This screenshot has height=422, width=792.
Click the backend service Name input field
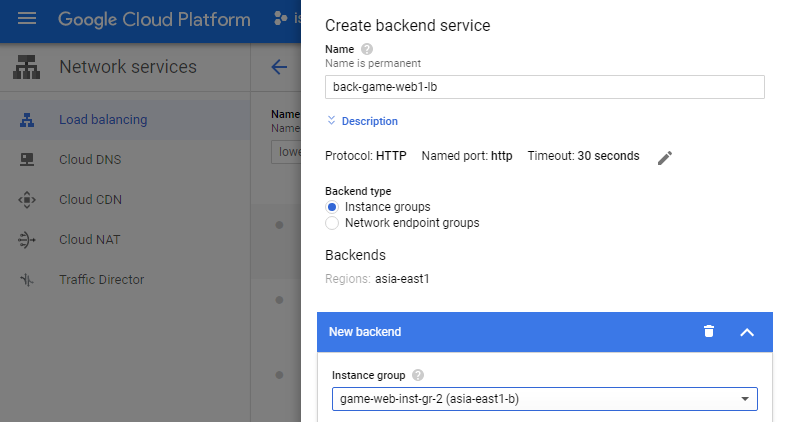pyautogui.click(x=544, y=87)
